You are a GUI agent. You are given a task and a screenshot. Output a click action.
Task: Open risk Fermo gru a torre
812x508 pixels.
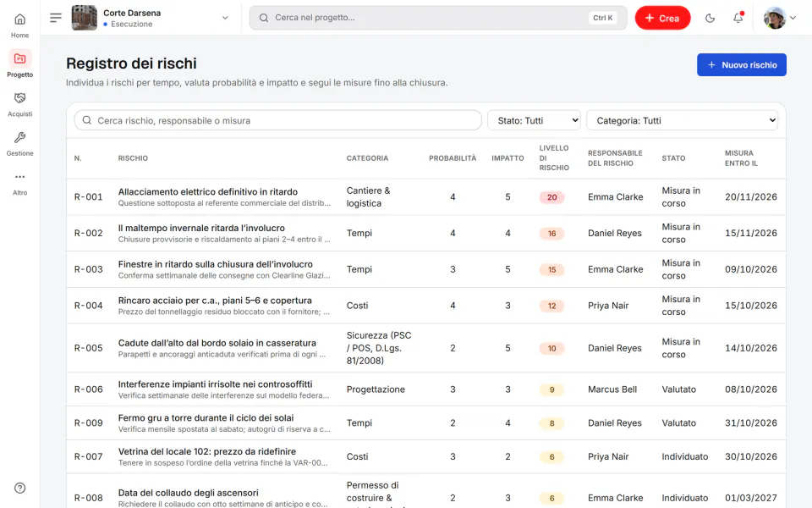pos(206,417)
